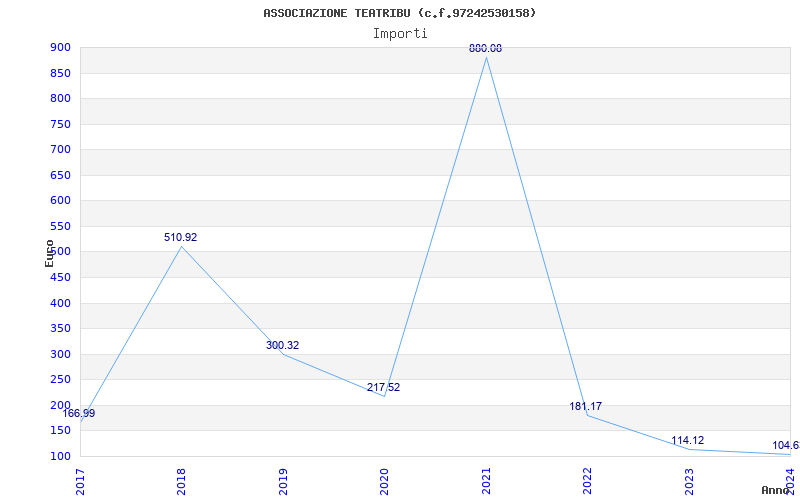Viewport: 800px width, 500px height.
Task: Click the 300 y-axis tick label
Action: point(60,355)
